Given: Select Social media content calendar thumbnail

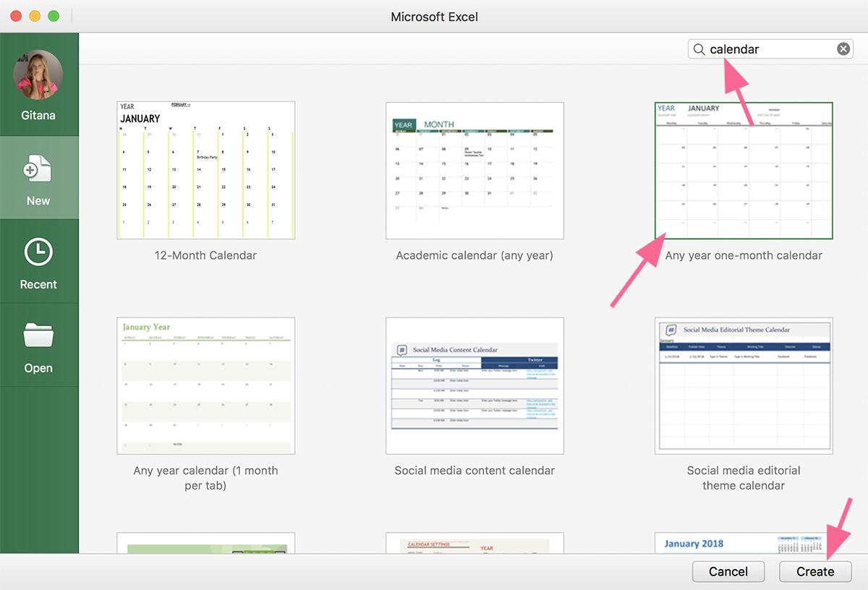Looking at the screenshot, I should (475, 385).
